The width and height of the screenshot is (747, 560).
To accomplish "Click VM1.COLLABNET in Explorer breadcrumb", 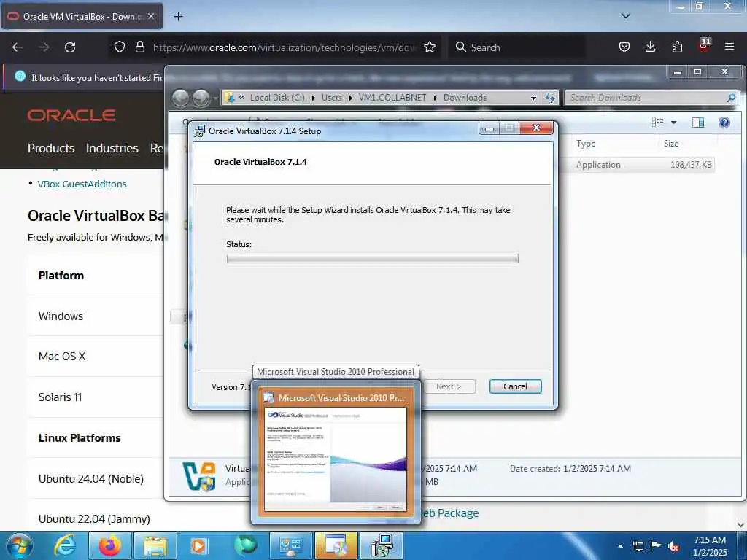I will (x=392, y=98).
